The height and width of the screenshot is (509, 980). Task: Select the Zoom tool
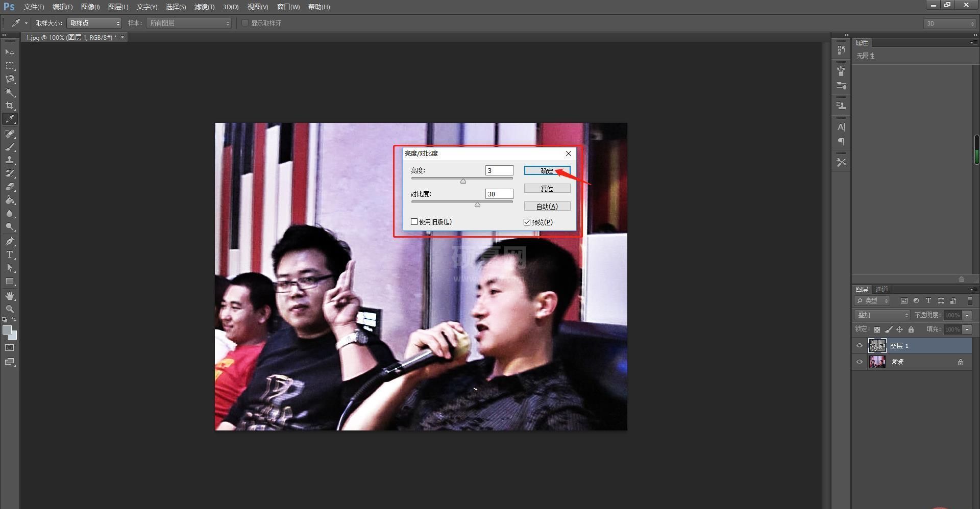10,309
